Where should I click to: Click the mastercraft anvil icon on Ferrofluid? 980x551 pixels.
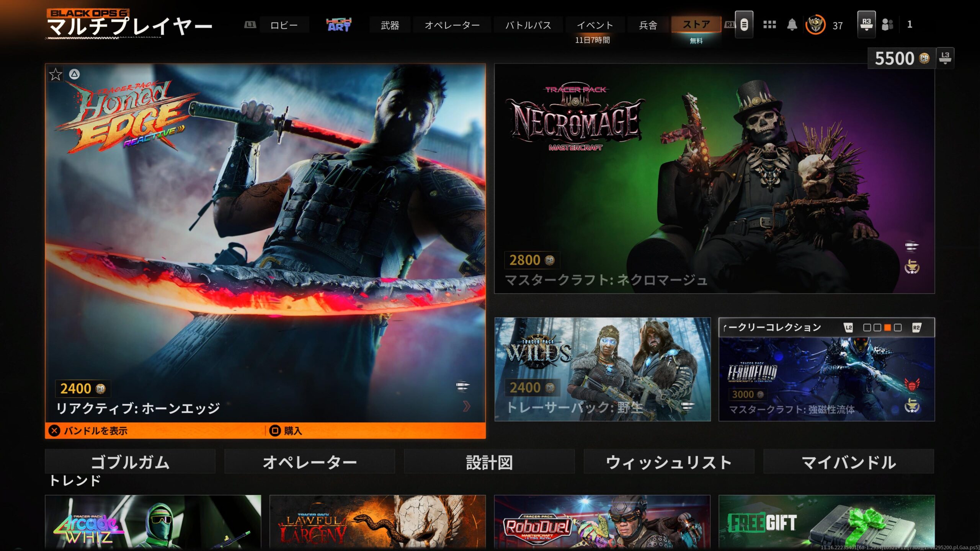pos(912,405)
